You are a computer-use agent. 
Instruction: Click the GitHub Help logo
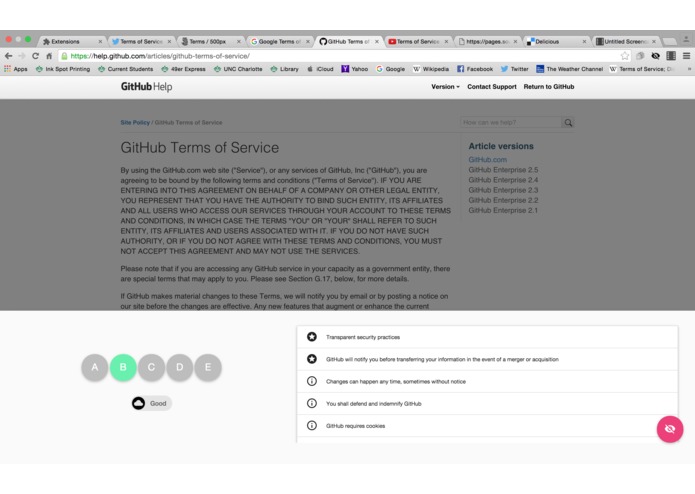click(x=146, y=87)
